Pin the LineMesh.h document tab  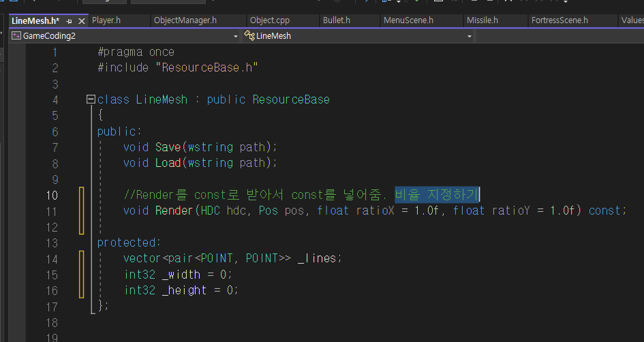(x=69, y=21)
